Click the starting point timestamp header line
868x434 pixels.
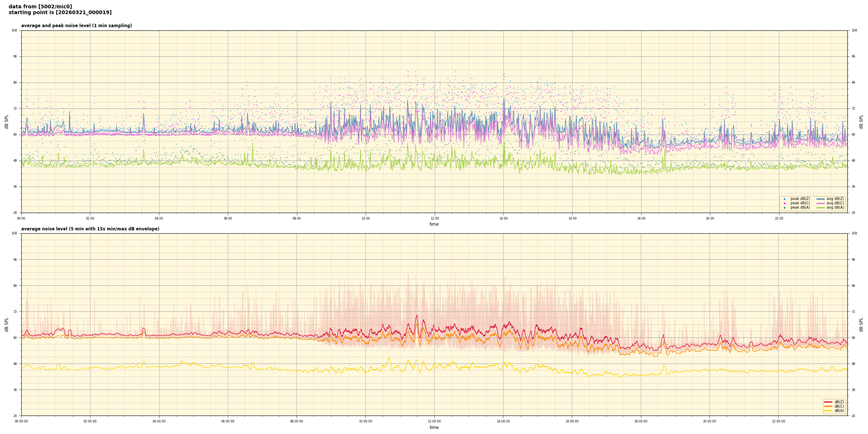pos(60,13)
